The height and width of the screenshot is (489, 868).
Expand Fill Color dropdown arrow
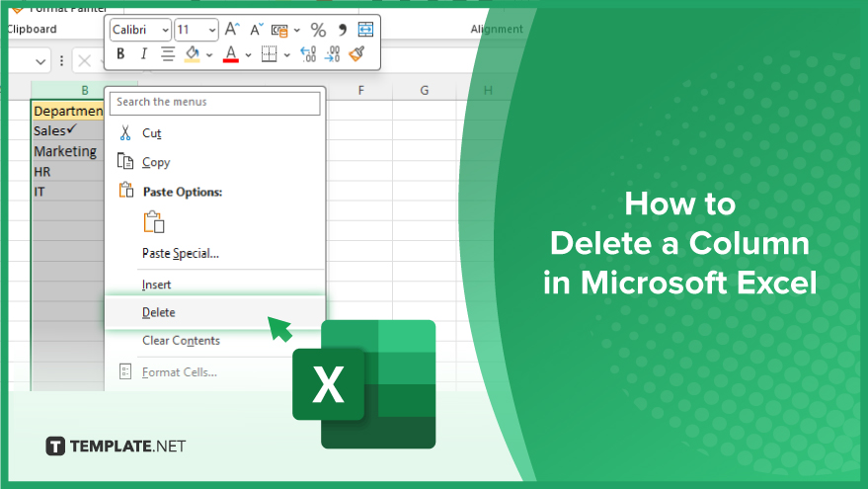(209, 54)
